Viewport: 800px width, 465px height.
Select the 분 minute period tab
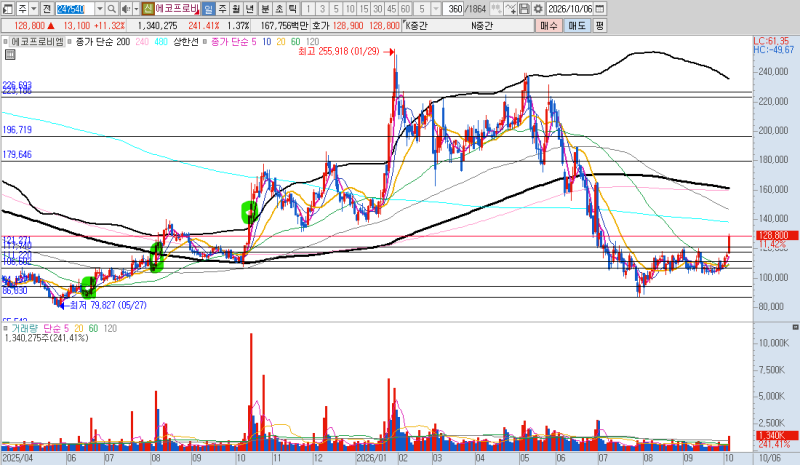[265, 9]
